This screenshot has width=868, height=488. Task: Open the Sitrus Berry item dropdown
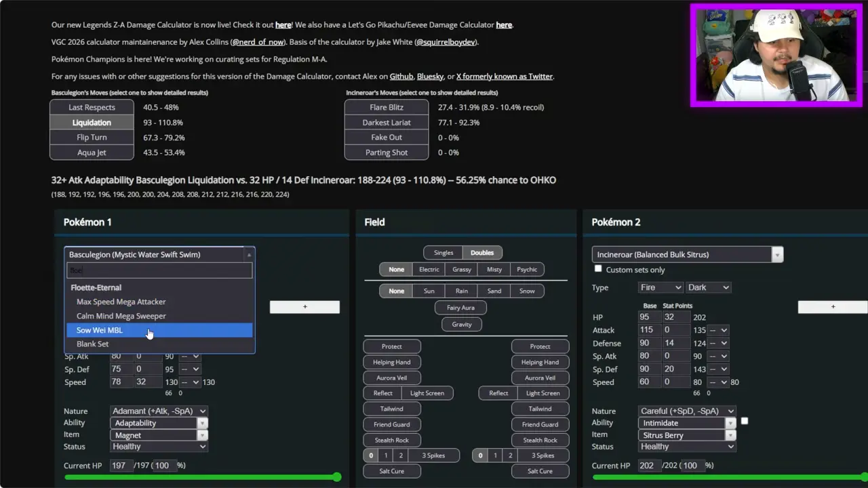point(687,435)
